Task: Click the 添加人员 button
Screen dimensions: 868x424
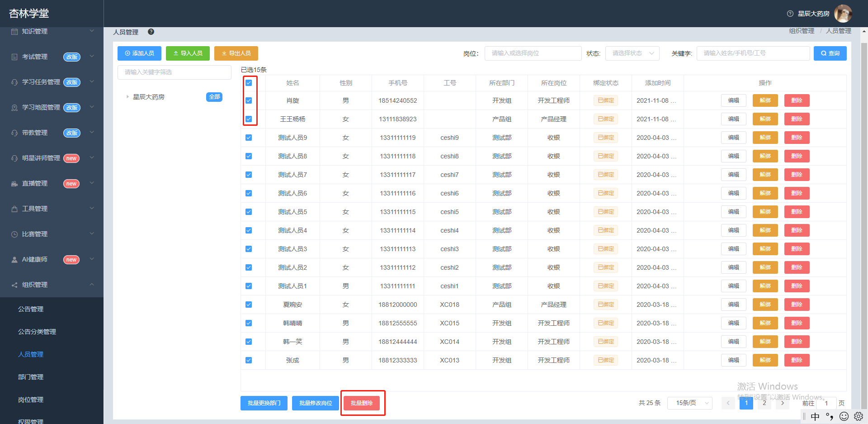Action: tap(139, 53)
